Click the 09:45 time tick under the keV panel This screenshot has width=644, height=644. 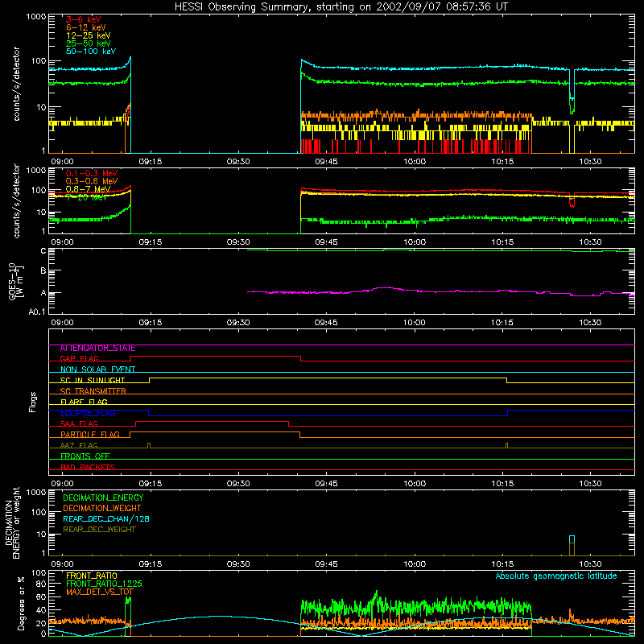click(326, 162)
